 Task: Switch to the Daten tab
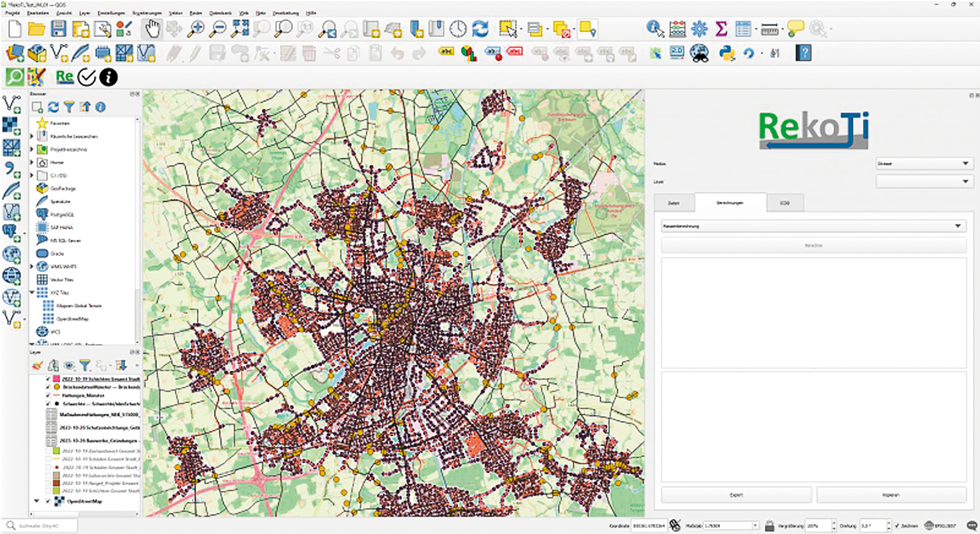point(674,203)
